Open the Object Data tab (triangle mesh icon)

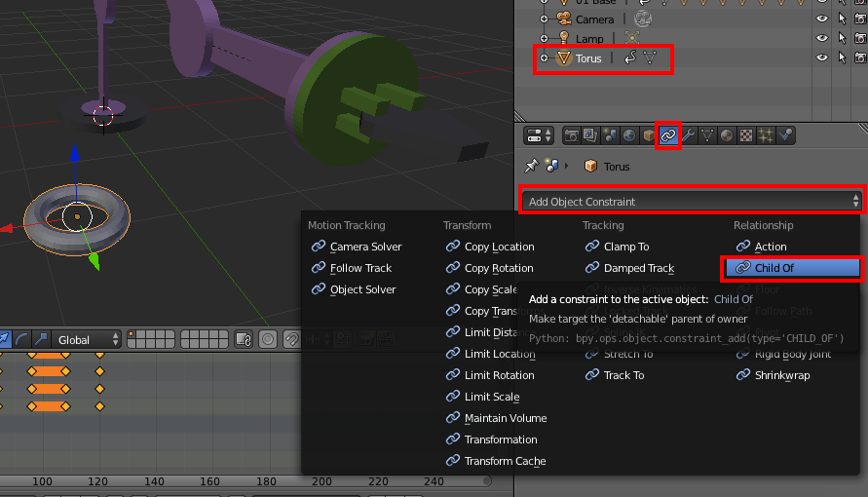pos(707,135)
